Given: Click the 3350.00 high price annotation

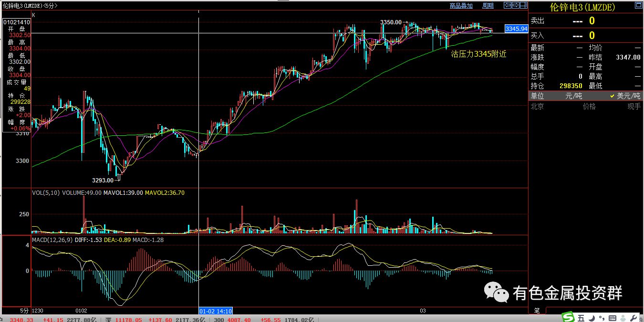Looking at the screenshot, I should (391, 22).
